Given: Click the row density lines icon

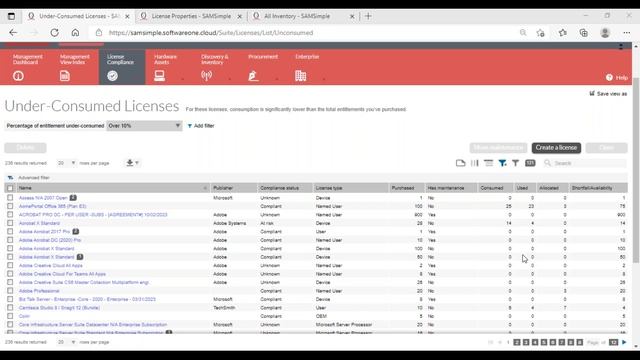Looking at the screenshot, I should (x=488, y=163).
